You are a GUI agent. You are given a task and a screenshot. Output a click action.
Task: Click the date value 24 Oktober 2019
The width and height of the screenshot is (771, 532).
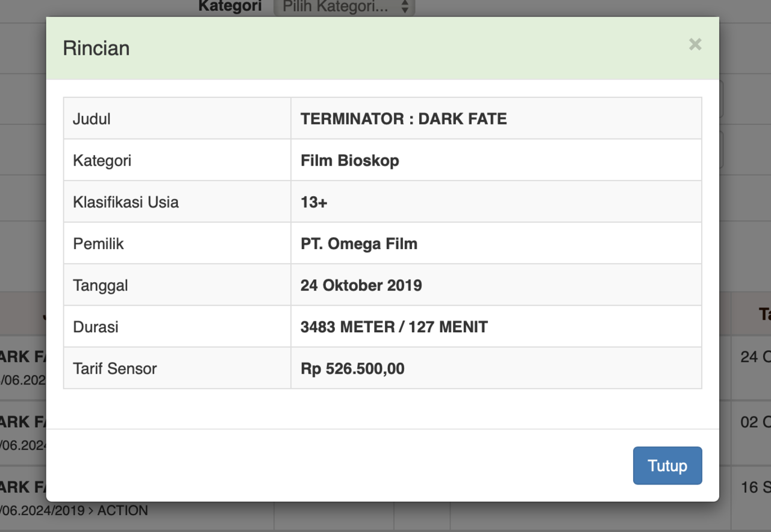point(361,285)
